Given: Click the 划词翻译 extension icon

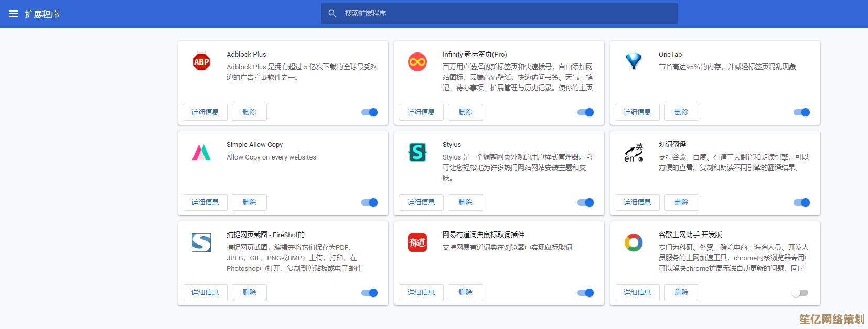Looking at the screenshot, I should point(634,153).
